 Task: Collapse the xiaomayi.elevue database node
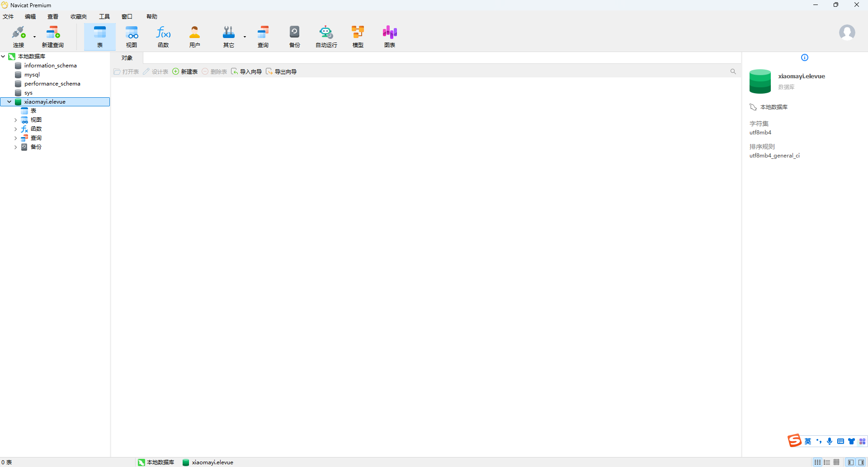9,102
